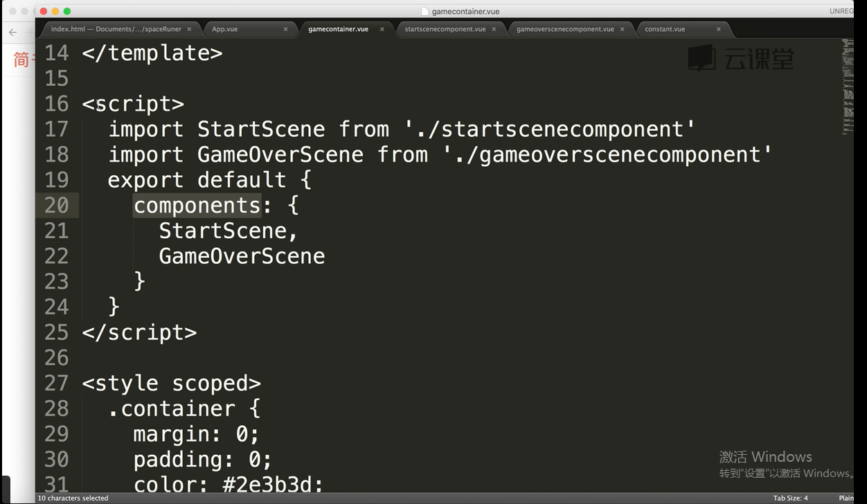Select the gameoverscenecomponent.vue tab
This screenshot has width=867, height=504.
point(565,29)
